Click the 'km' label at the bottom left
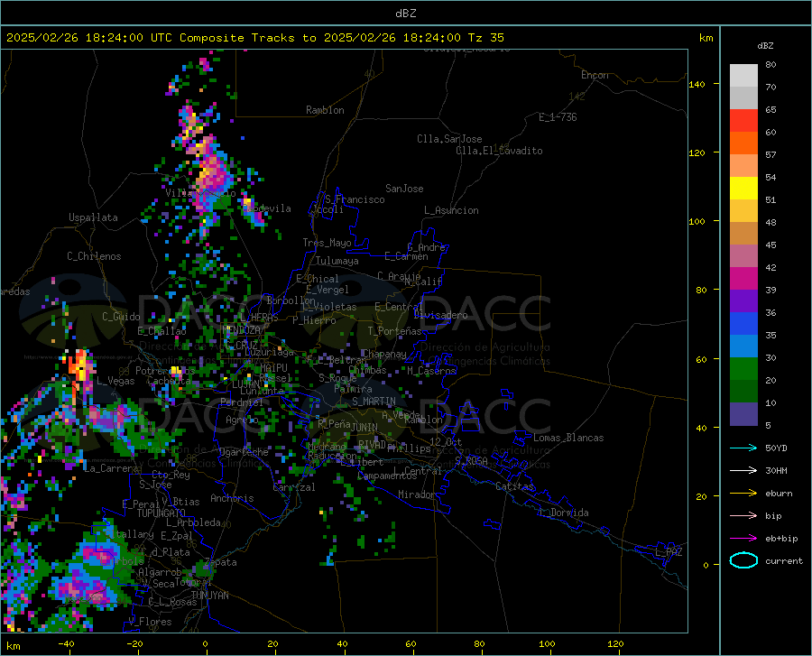 click(13, 646)
